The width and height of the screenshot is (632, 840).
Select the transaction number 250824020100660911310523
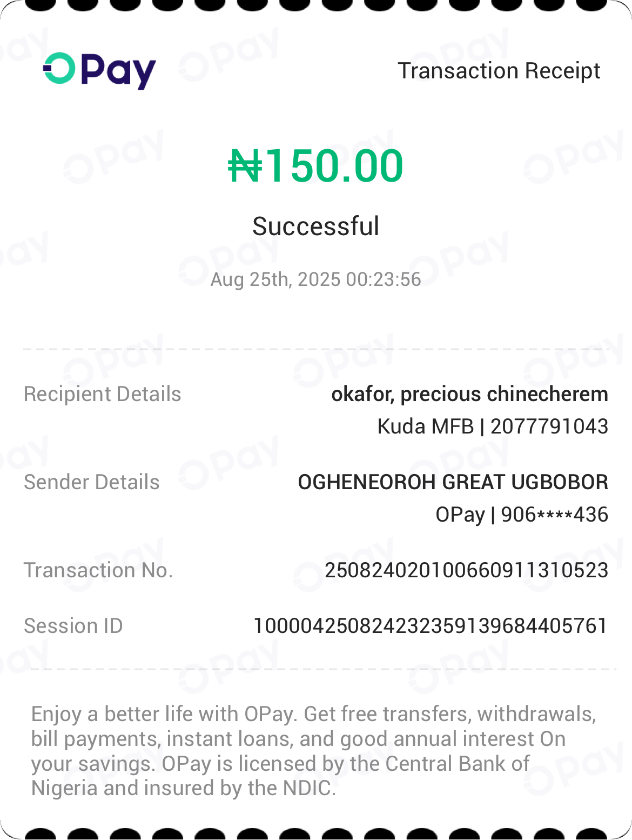(466, 570)
